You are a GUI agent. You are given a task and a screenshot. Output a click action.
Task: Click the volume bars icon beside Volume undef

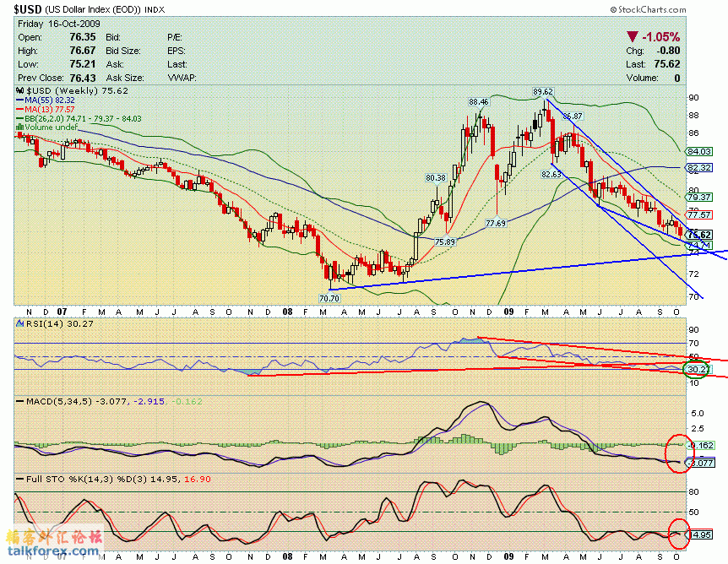pyautogui.click(x=20, y=127)
